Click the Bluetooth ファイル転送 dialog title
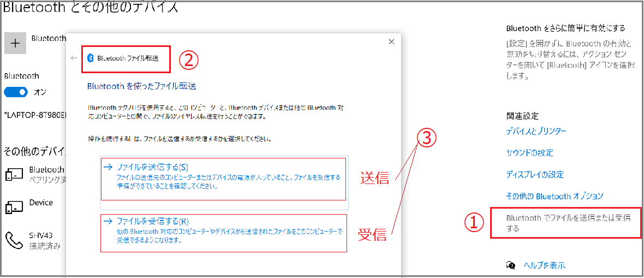Viewport: 644px width, 278px height. click(128, 58)
